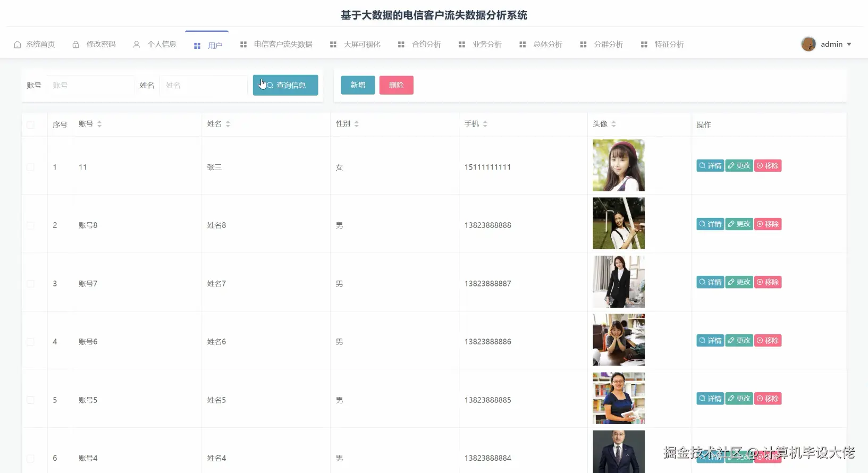
Task: Focus the 姓名 search input field
Action: pos(204,85)
